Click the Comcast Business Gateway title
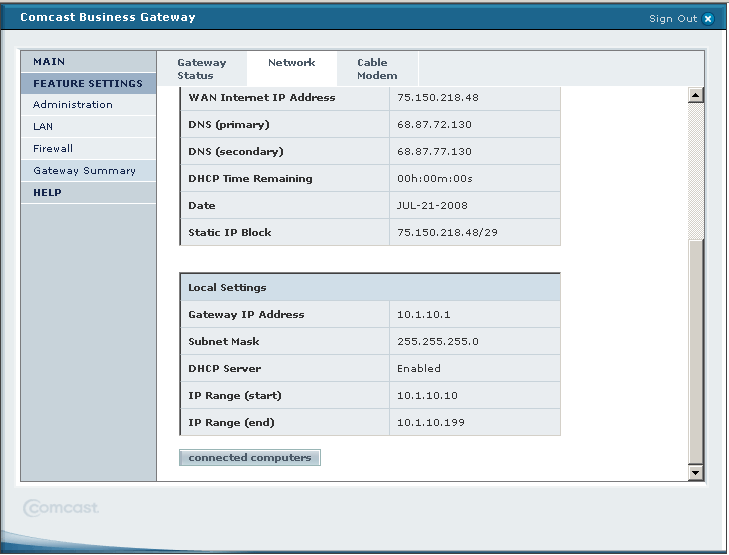 pos(108,17)
